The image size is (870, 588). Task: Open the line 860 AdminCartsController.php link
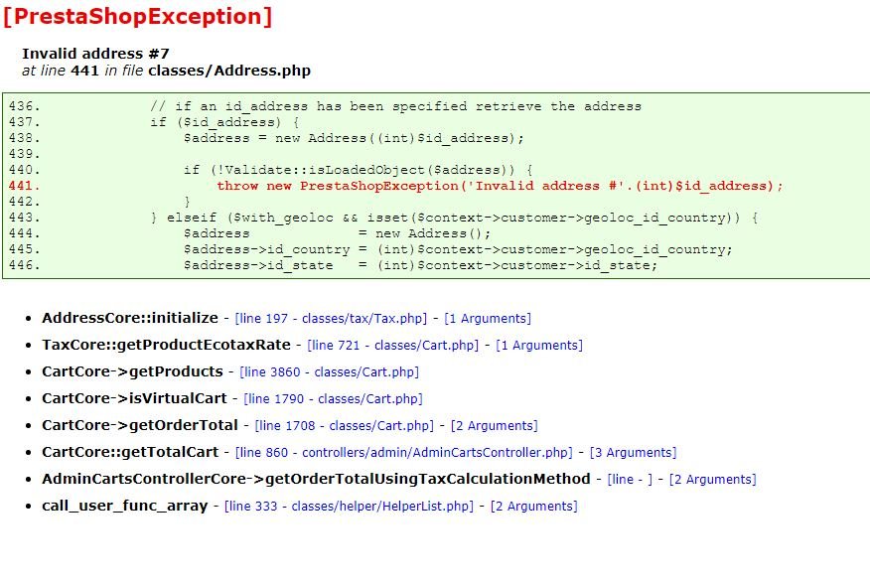404,452
